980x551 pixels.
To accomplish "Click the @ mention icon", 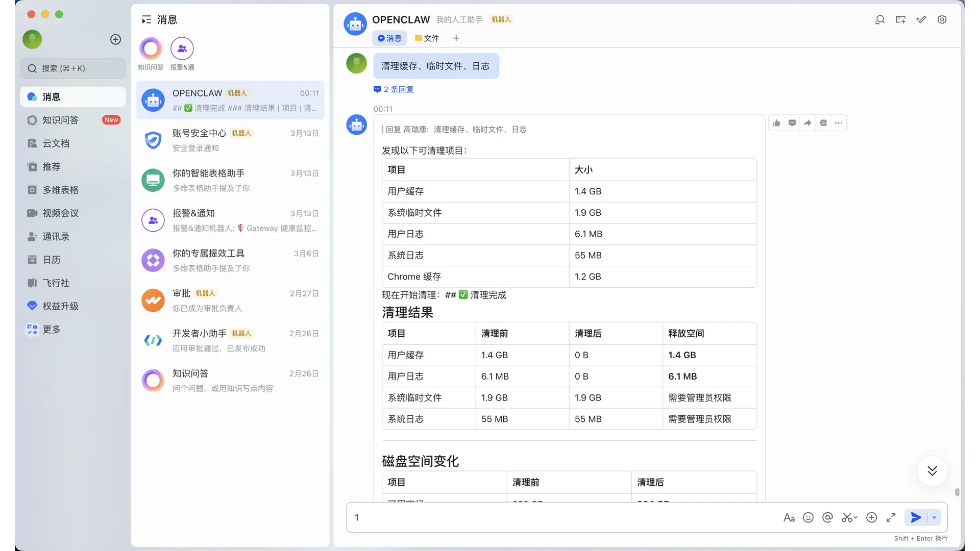I will point(827,517).
